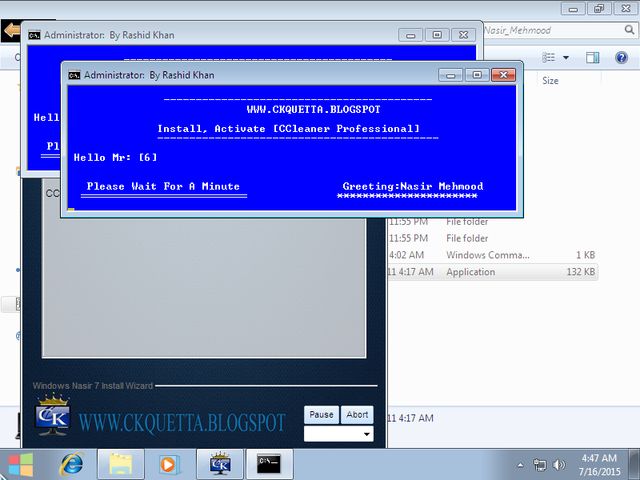This screenshot has width=640, height=480.
Task: Click the first File folder type entry
Action: click(x=467, y=222)
